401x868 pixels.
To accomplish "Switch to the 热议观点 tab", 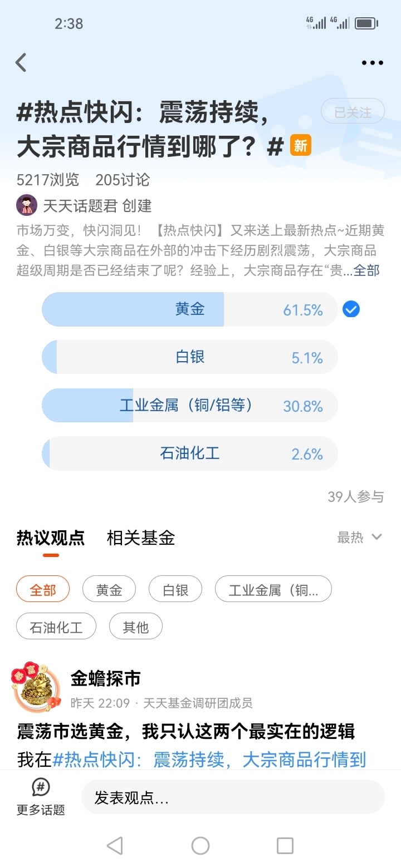I will coord(51,538).
